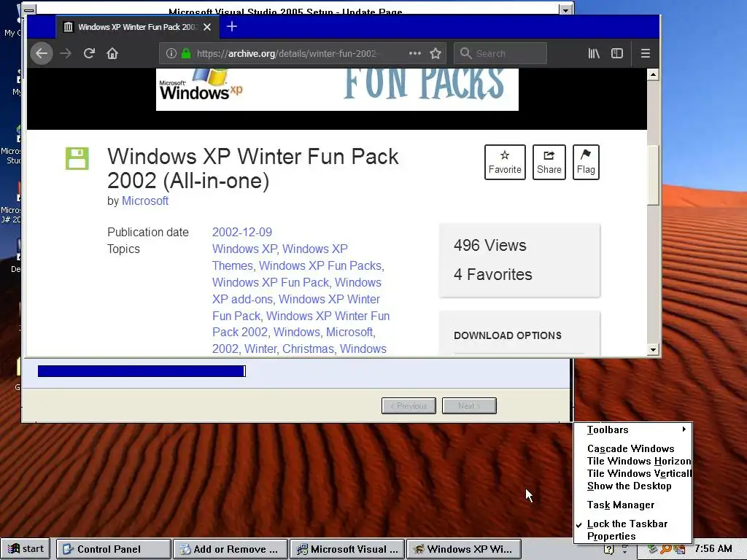The image size is (747, 560).
Task: Switch to Control Panel taskbar button
Action: click(x=113, y=549)
